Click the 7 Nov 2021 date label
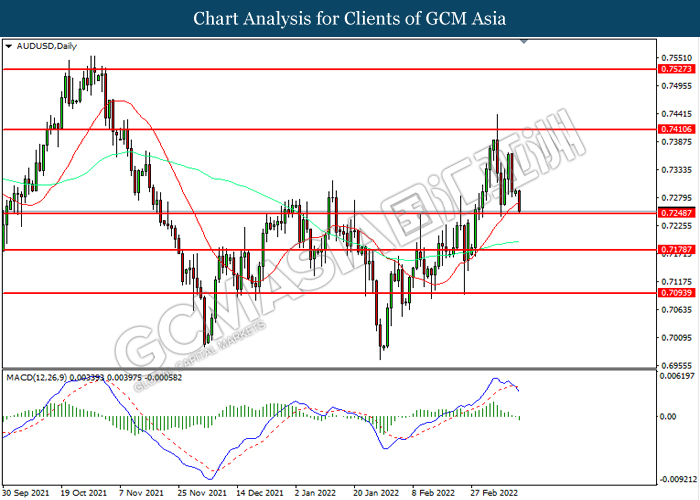Screen dimensions: 700x500 point(142,493)
